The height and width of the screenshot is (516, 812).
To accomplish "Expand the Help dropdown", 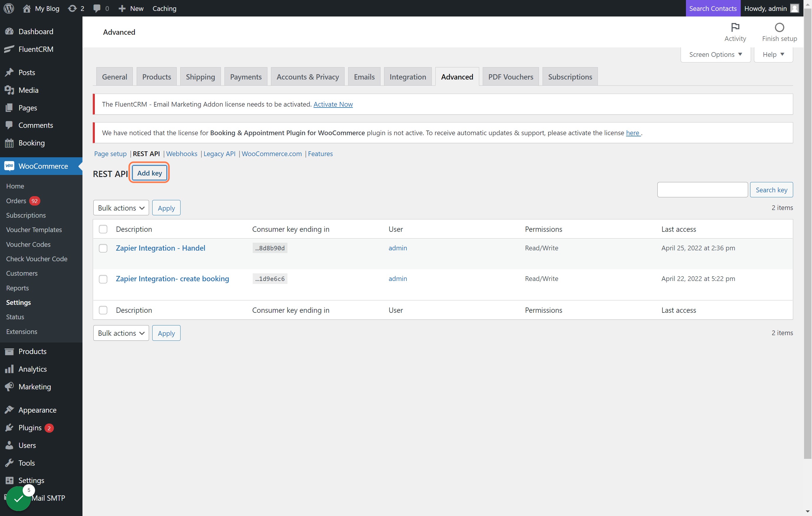I will tap(773, 54).
